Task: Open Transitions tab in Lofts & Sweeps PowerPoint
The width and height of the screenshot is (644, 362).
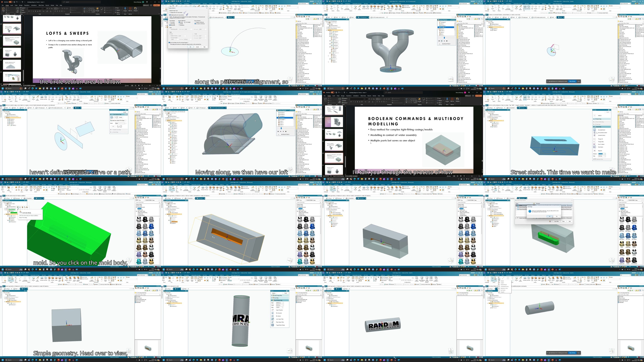Action: (27, 5)
